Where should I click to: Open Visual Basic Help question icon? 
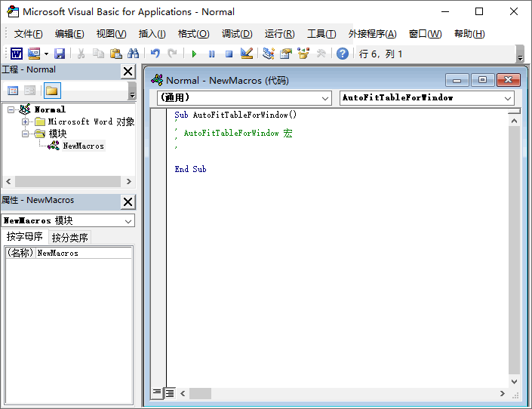(343, 54)
